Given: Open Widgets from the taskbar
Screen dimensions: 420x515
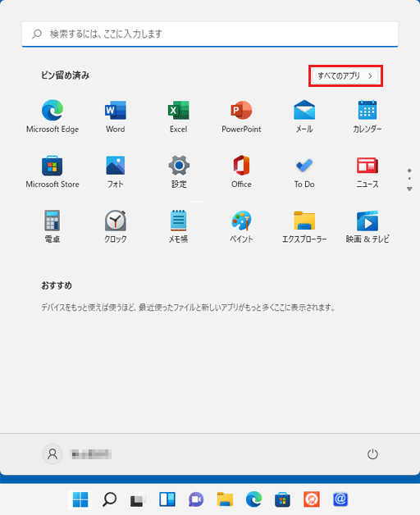Looking at the screenshot, I should (167, 499).
